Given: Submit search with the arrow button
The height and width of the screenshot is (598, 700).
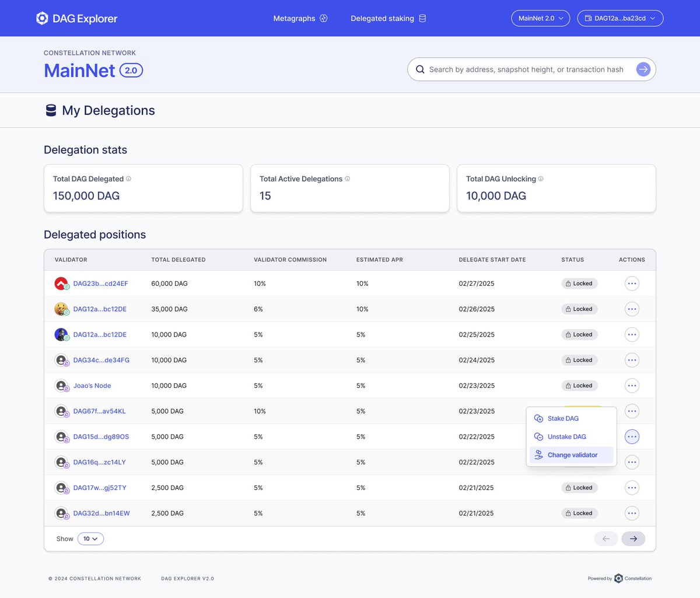Looking at the screenshot, I should coord(643,69).
